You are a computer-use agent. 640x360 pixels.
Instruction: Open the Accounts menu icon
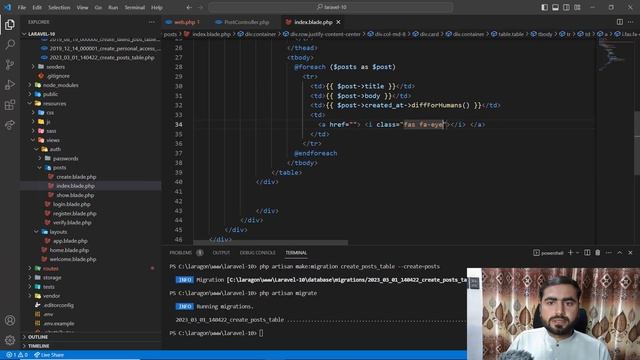tap(10, 320)
